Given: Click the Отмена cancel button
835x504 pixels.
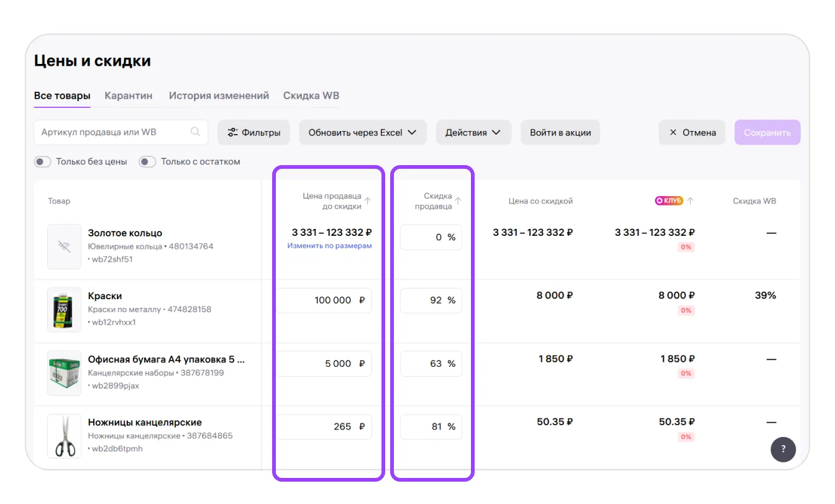Looking at the screenshot, I should coord(692,132).
